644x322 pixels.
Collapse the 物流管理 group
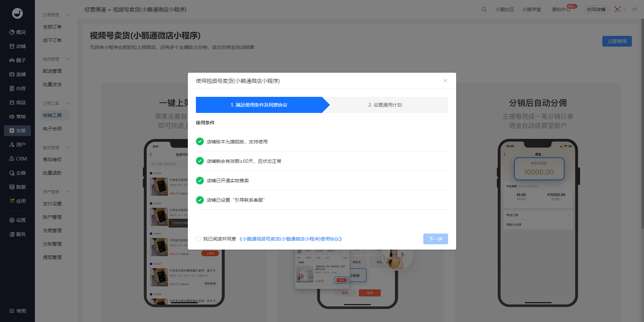click(67, 59)
